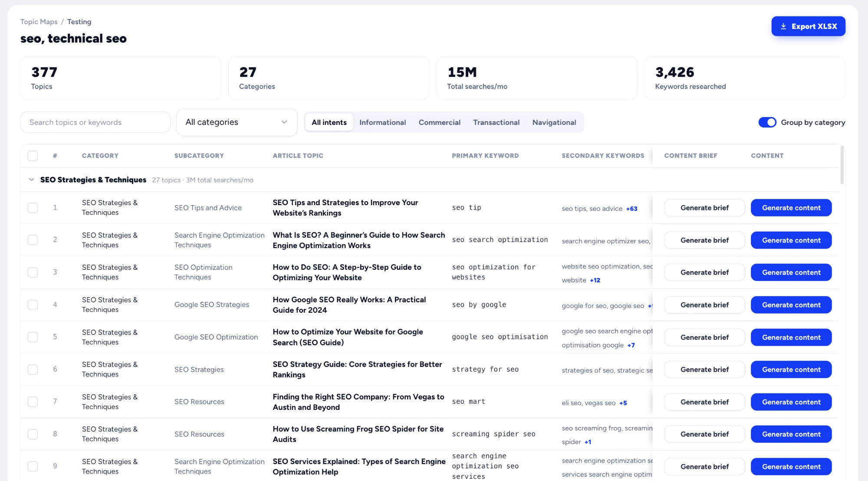The width and height of the screenshot is (868, 481).
Task: Show the +7 more secondary keywords
Action: (x=631, y=345)
